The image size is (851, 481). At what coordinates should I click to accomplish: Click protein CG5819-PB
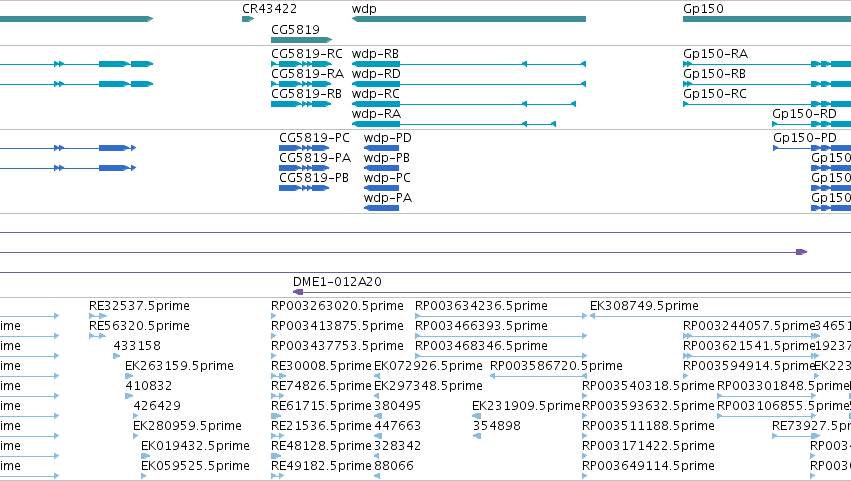coord(304,188)
